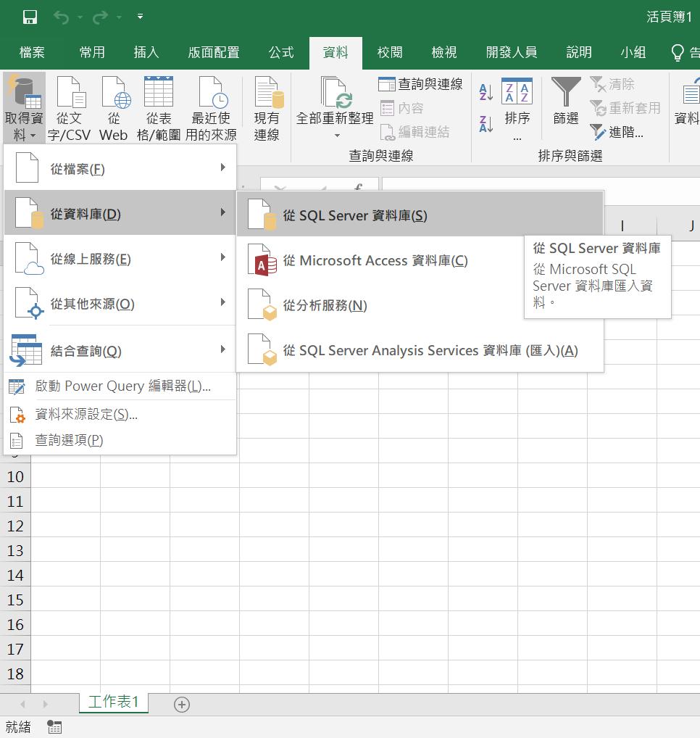Open 查詢選項 query options
This screenshot has height=738, width=700.
point(120,441)
